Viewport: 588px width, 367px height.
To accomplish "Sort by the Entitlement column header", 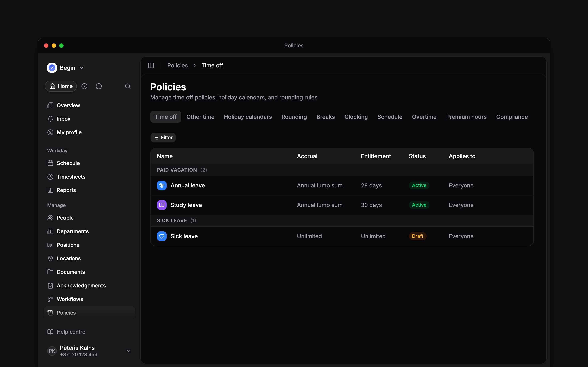I will (x=376, y=156).
